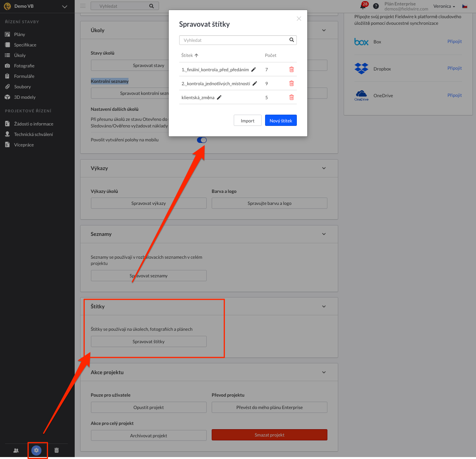Connect Box via its Připojit link
Image resolution: width=476 pixels, height=459 pixels.
[x=455, y=41]
